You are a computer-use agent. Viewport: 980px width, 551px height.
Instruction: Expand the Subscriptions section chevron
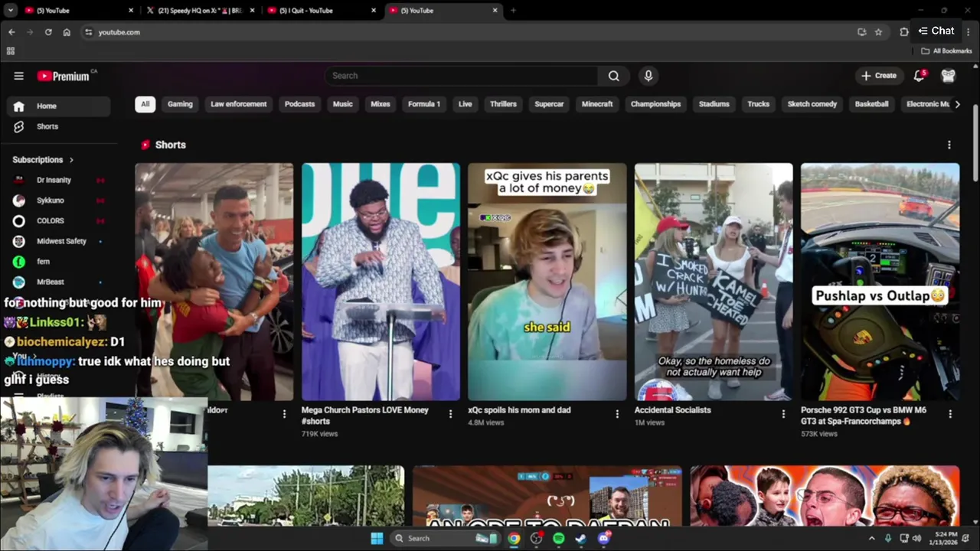(71, 160)
